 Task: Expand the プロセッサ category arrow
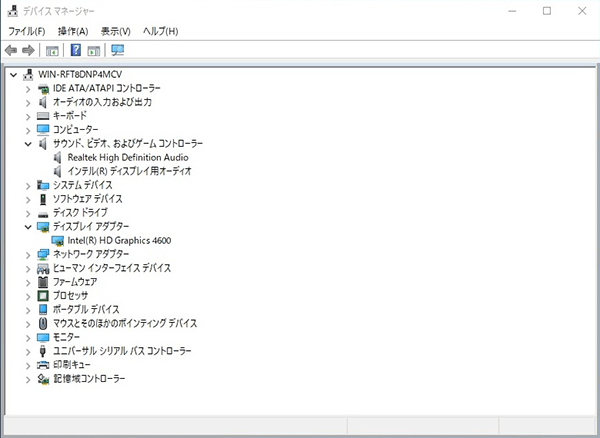click(28, 296)
